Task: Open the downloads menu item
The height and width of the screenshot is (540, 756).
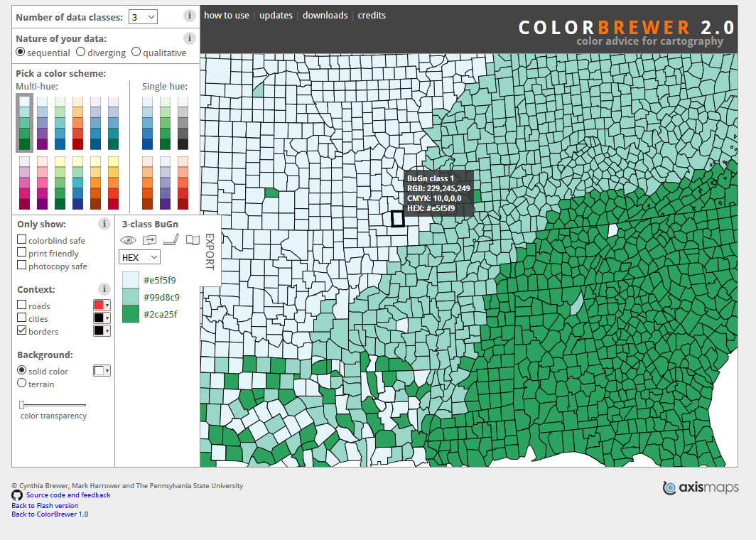Action: pyautogui.click(x=325, y=14)
